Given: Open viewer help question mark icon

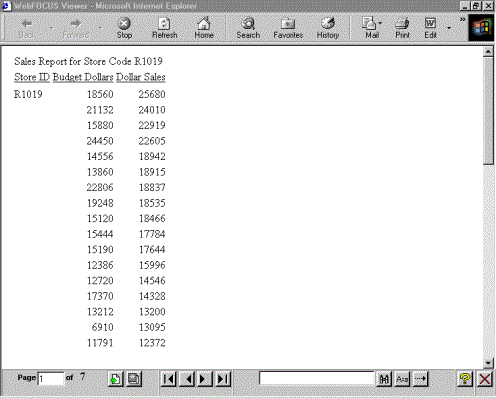Looking at the screenshot, I should [x=465, y=379].
